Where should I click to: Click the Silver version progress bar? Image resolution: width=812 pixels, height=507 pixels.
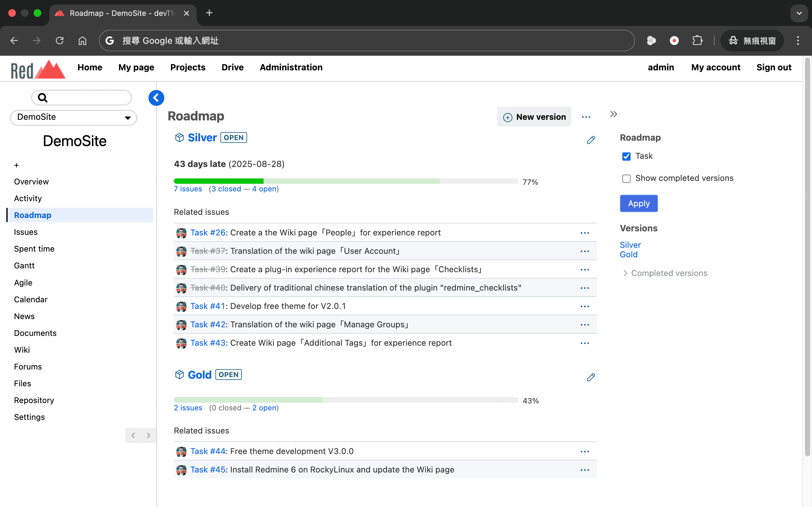[346, 181]
